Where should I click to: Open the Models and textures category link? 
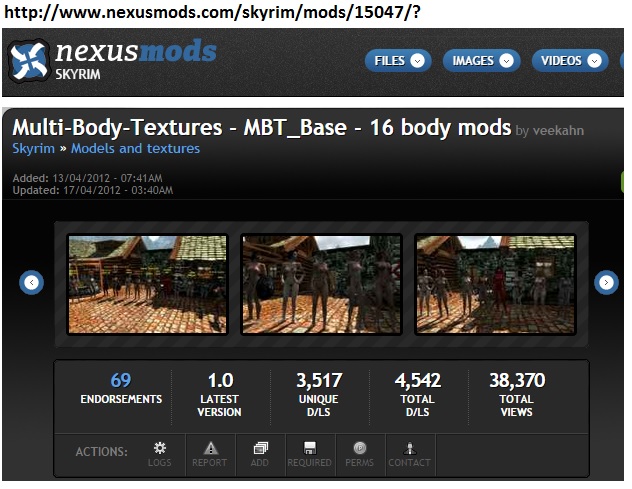[135, 148]
